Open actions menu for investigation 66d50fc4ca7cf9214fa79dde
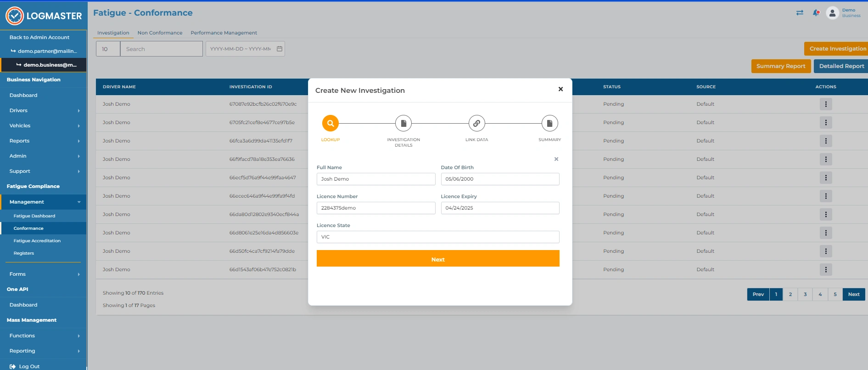This screenshot has width=868, height=370. coord(826,251)
